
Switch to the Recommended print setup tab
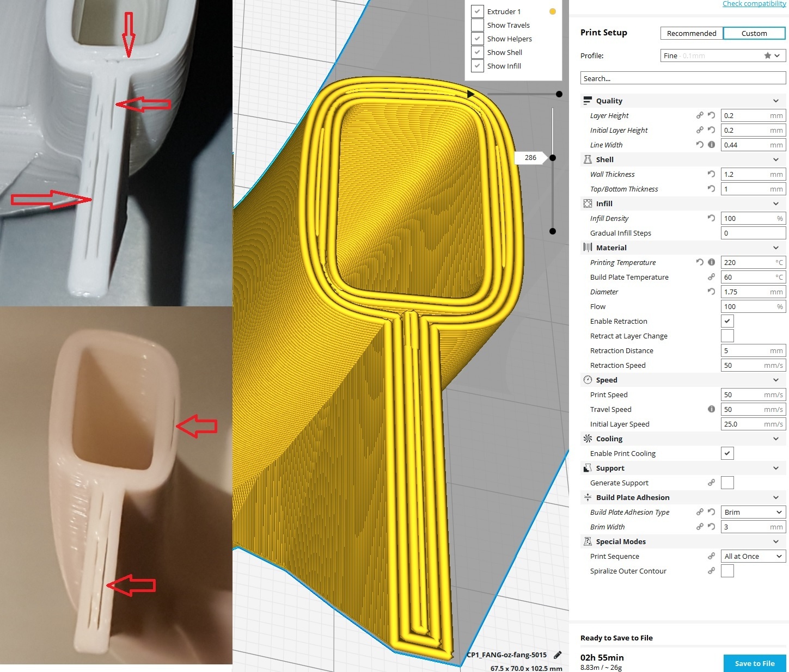(692, 33)
